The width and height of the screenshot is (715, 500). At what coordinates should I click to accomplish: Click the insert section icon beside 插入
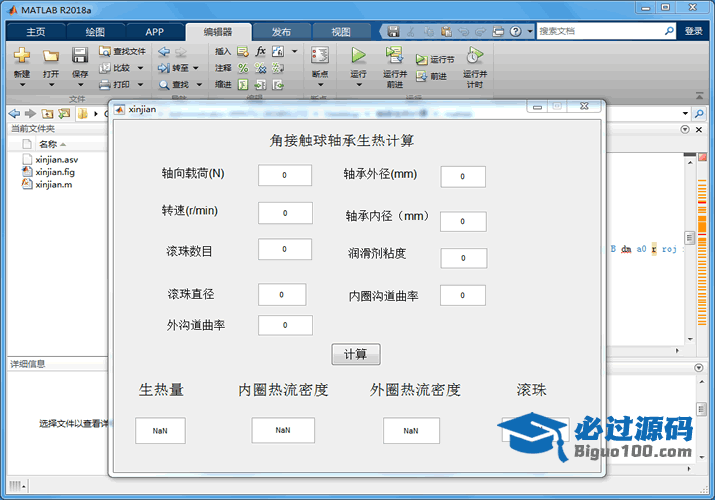243,52
